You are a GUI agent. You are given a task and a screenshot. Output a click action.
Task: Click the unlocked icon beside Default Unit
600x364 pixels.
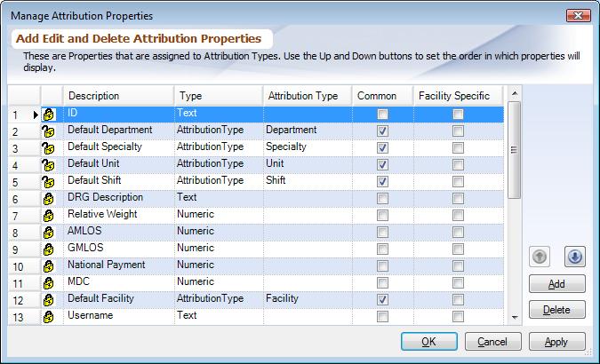click(x=48, y=165)
